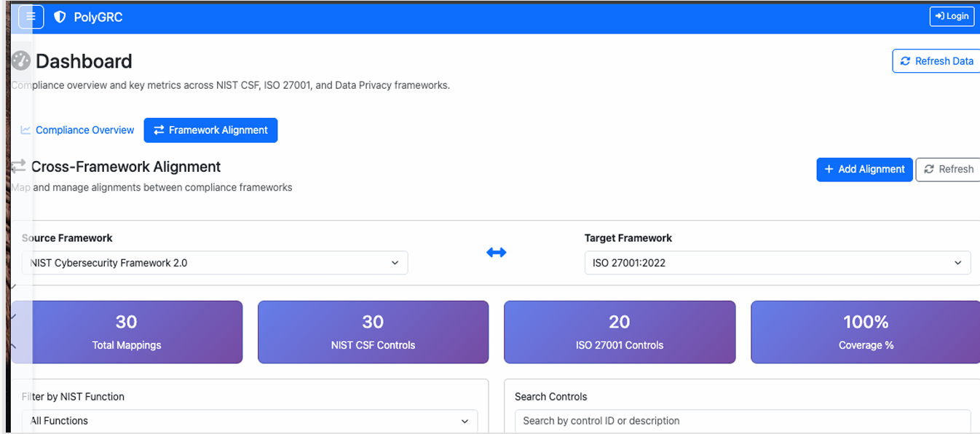Viewport: 980px width, 434px height.
Task: Click the blue swap arrows between frameworks
Action: click(496, 253)
